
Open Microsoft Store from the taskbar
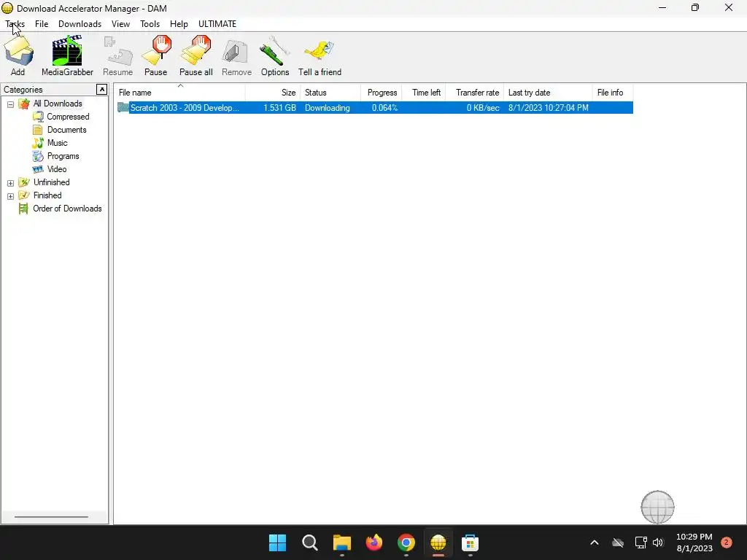471,542
